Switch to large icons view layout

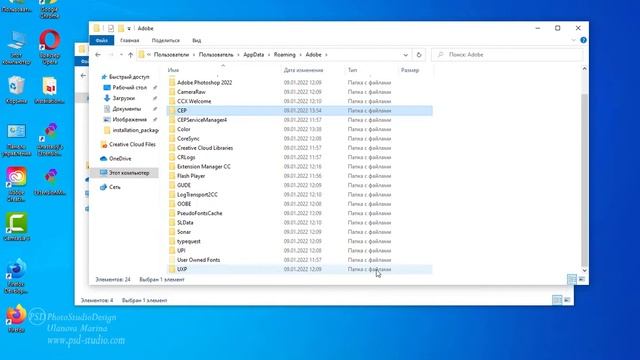click(x=582, y=279)
